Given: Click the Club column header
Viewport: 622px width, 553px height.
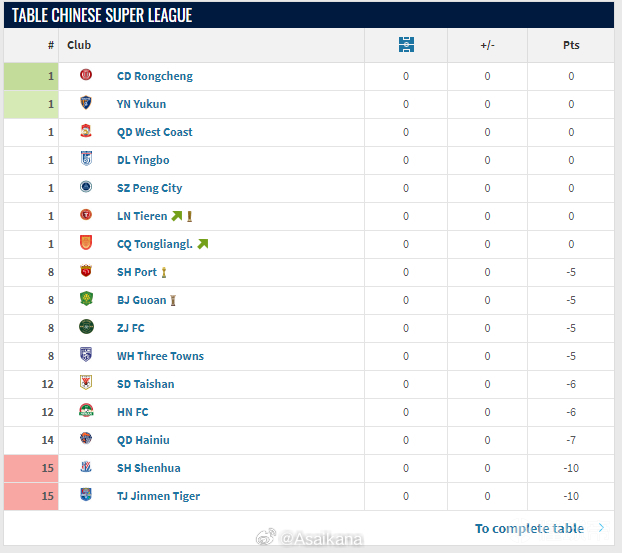Looking at the screenshot, I should [79, 45].
